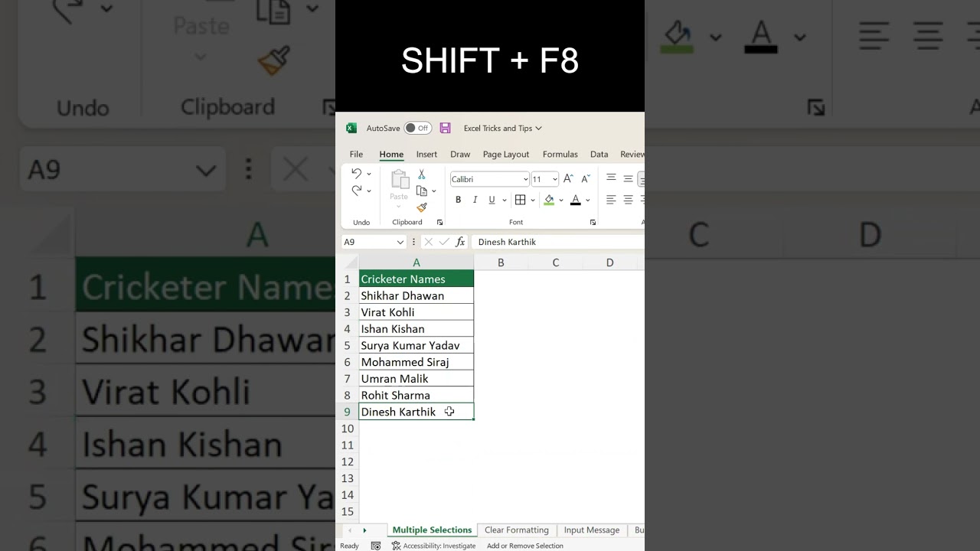Open the Input Message sheet tab
Image resolution: width=980 pixels, height=551 pixels.
click(x=592, y=530)
